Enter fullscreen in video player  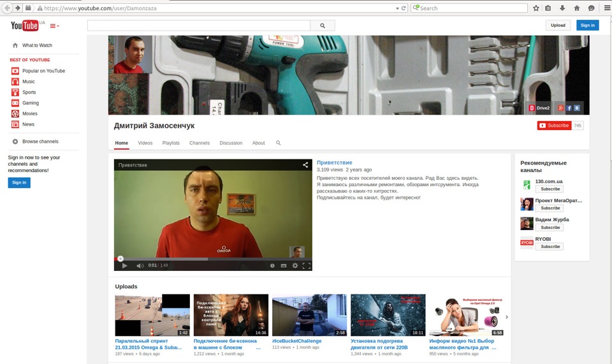point(307,266)
